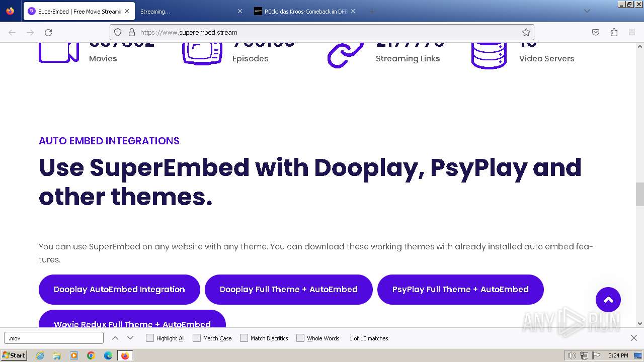Open the Firefox application menu

pyautogui.click(x=632, y=32)
